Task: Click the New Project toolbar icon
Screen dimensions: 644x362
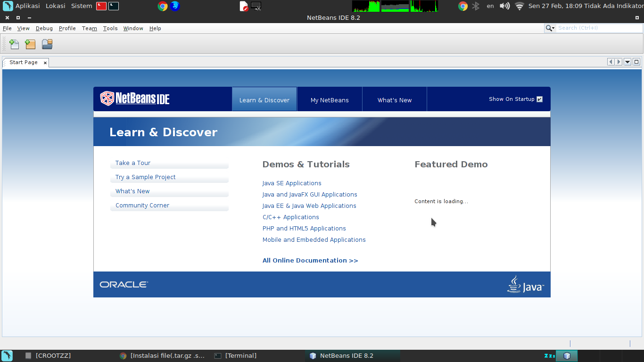Action: (x=30, y=44)
